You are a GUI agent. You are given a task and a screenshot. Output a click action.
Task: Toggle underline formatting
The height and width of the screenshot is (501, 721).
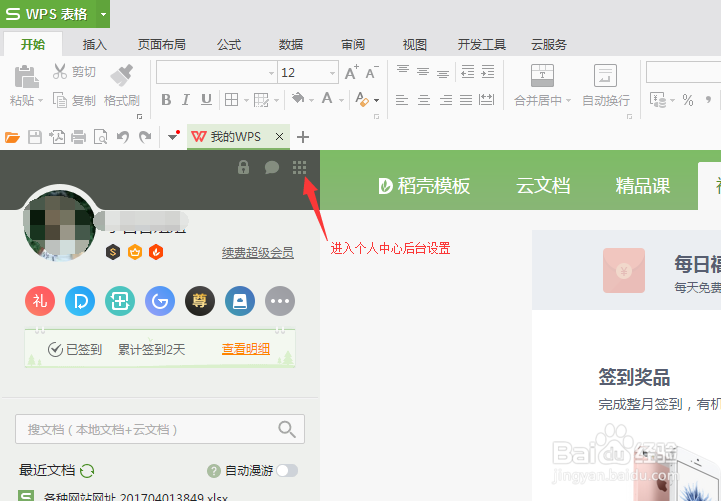coord(206,99)
